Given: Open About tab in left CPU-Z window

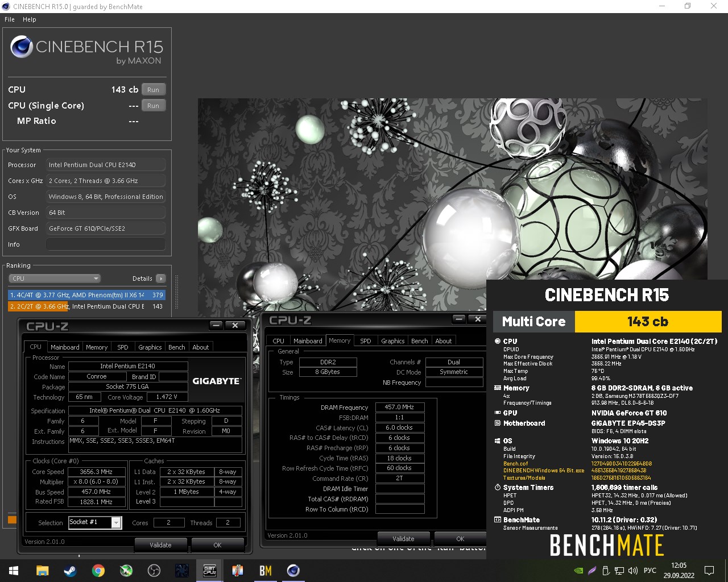Looking at the screenshot, I should 201,347.
